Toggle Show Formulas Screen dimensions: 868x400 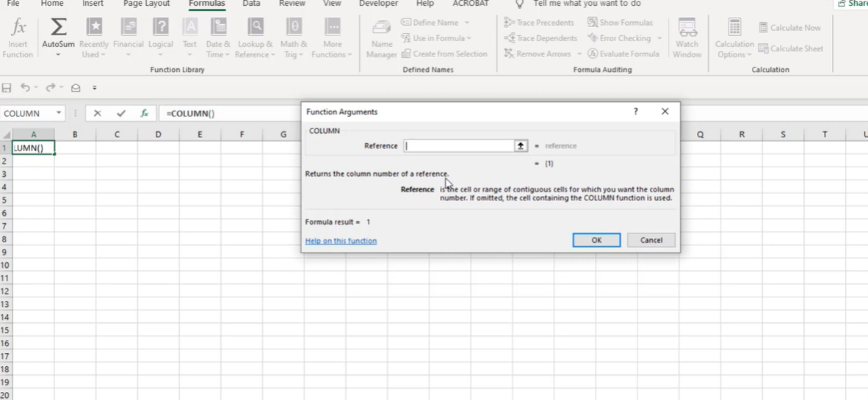point(620,23)
